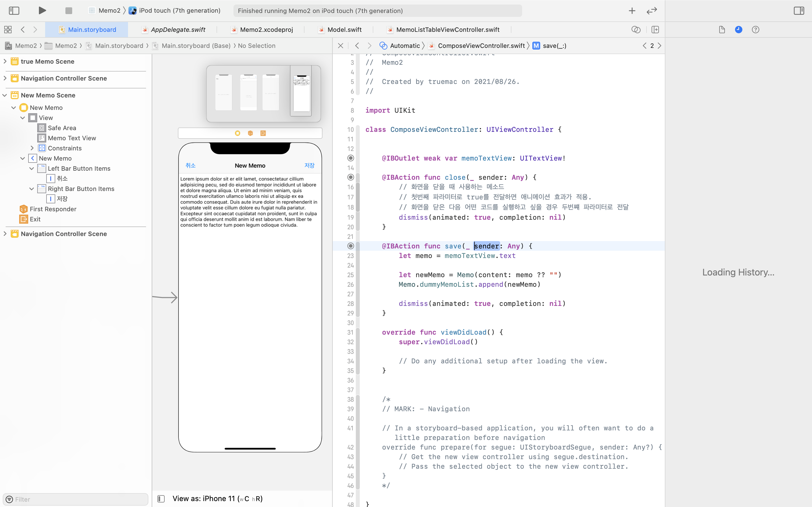
Task: Open the History inspector clock icon
Action: point(738,30)
